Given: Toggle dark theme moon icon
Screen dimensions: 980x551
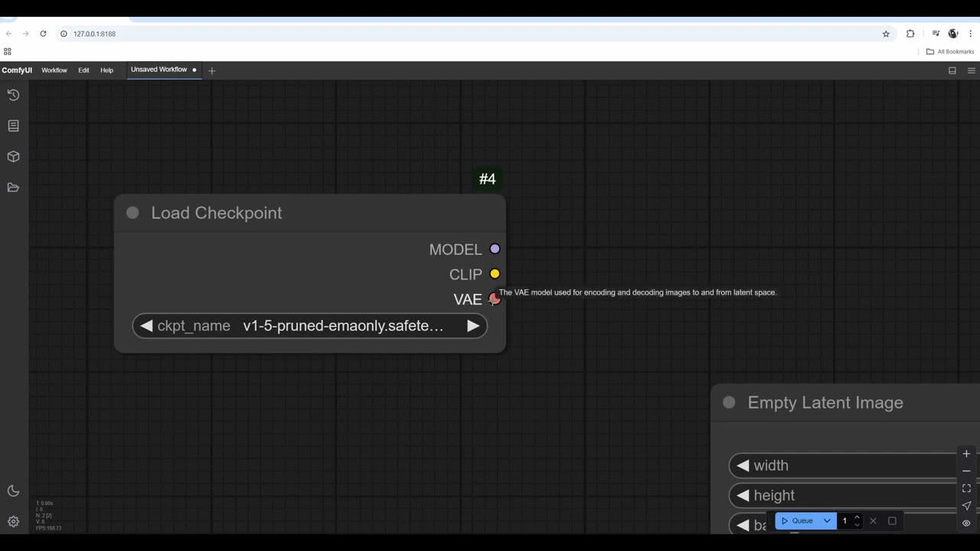Looking at the screenshot, I should click(x=13, y=491).
